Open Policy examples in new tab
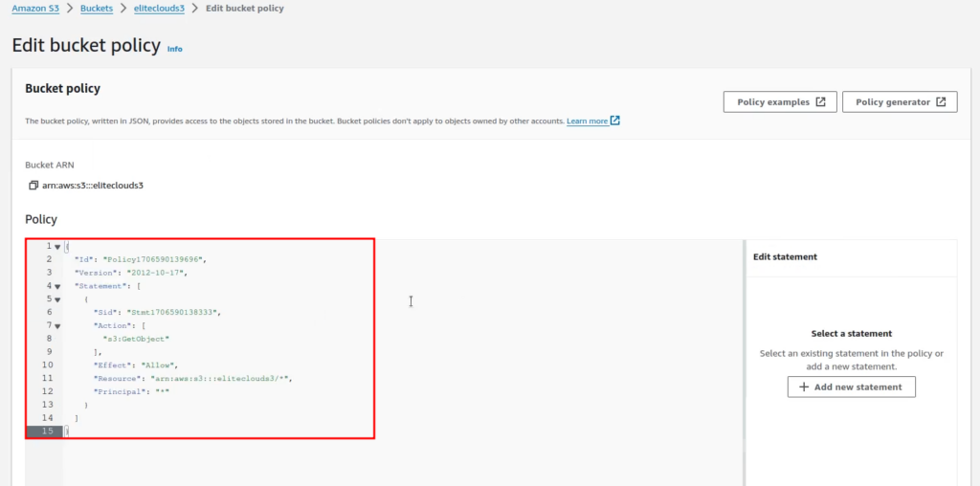The height and width of the screenshot is (486, 980). [780, 101]
